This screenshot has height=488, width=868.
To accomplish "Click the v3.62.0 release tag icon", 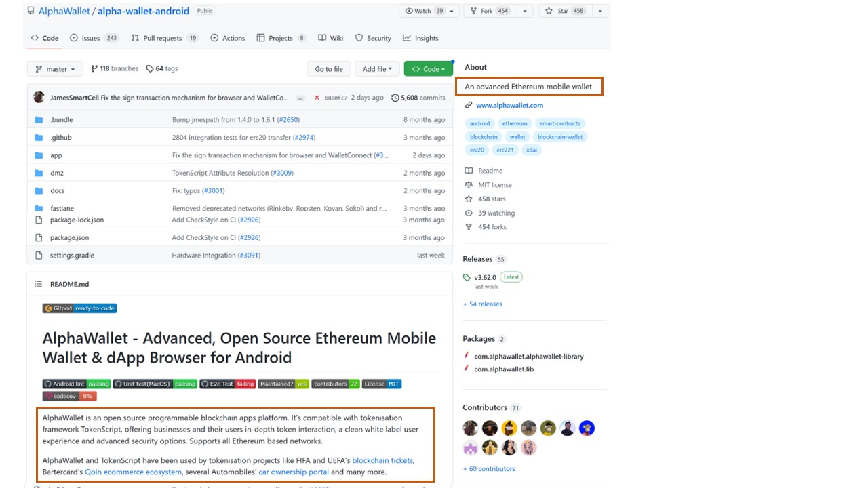I will pyautogui.click(x=467, y=277).
